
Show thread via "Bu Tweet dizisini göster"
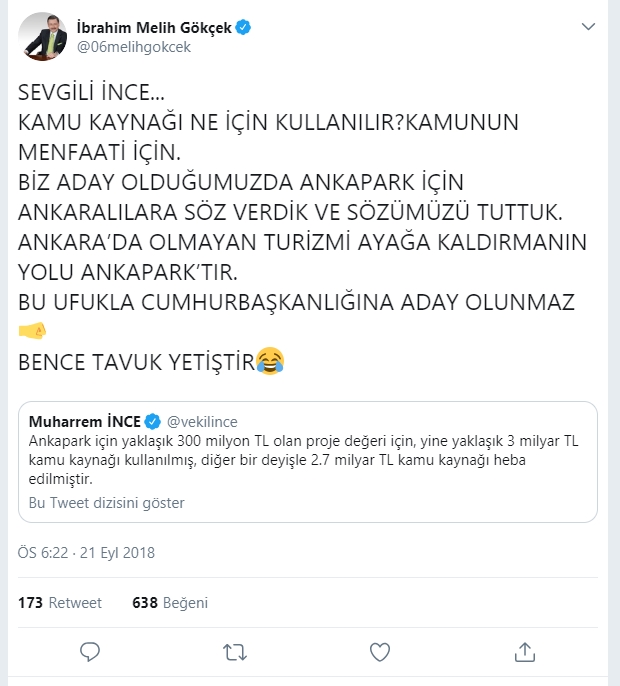[107, 502]
